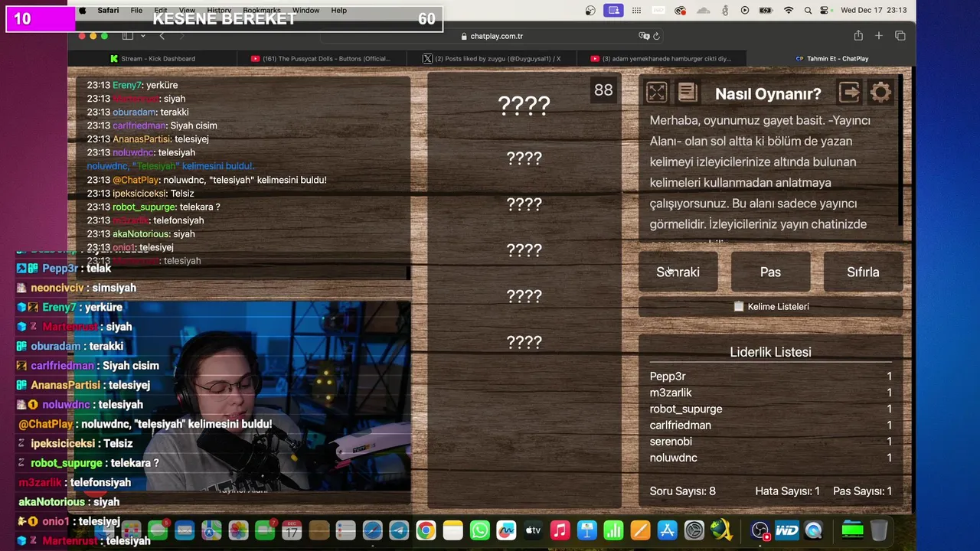Screen dimensions: 980x551
Task: Open Music from the Dock
Action: tap(560, 530)
